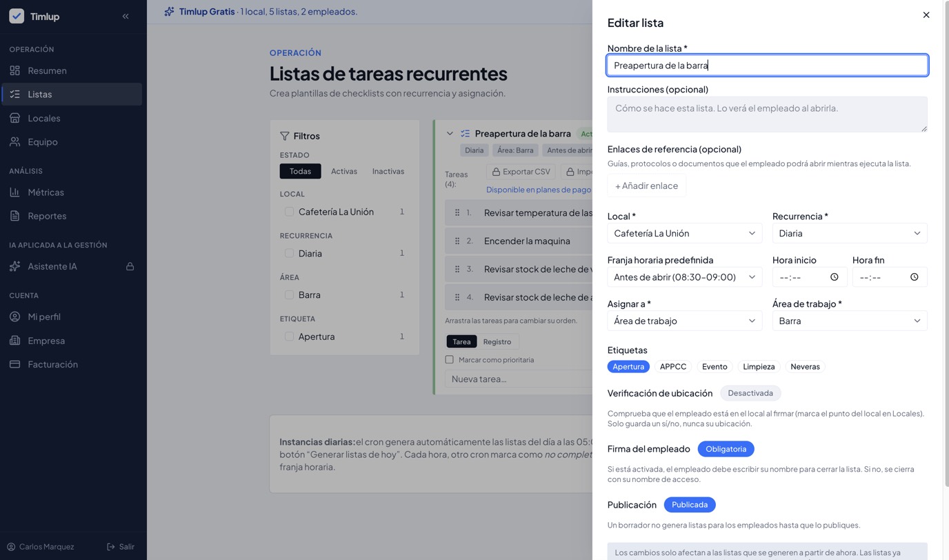
Task: Open the Recurrencia dropdown
Action: (x=850, y=233)
